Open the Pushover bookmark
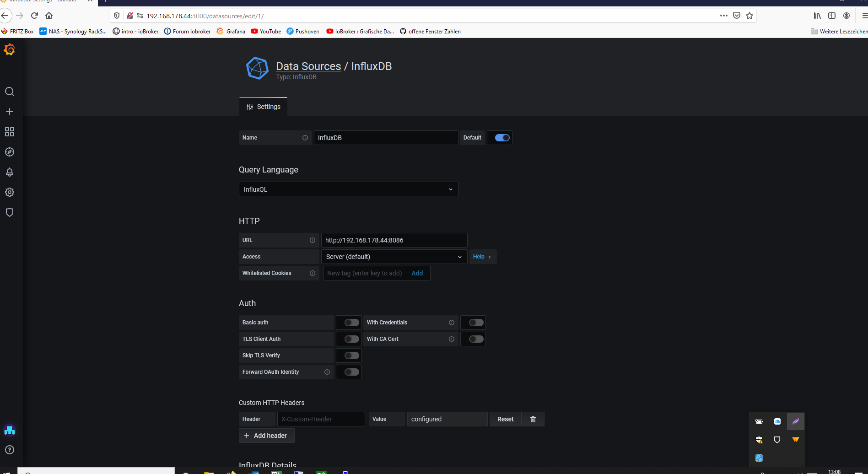Screen dimensions: 868x474 303,31
